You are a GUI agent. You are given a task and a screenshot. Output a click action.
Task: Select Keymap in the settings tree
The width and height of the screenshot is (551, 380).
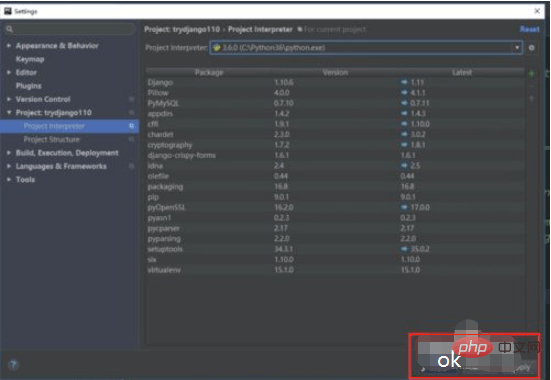click(x=30, y=59)
